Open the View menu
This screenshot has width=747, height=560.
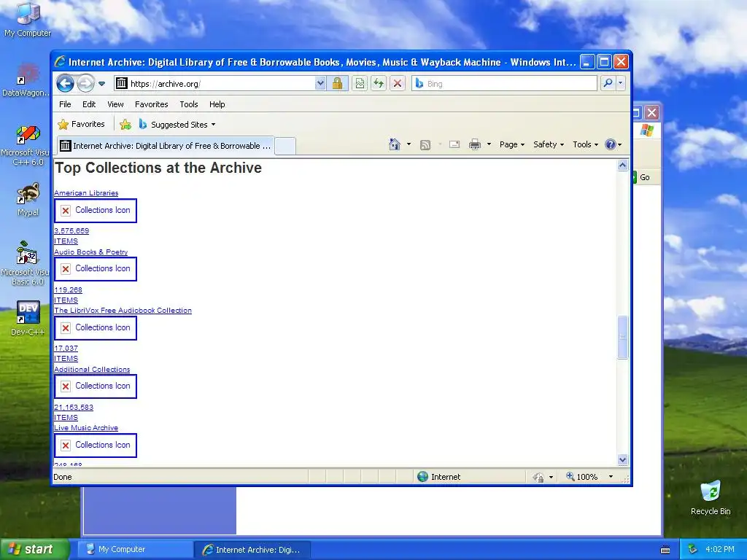[115, 104]
